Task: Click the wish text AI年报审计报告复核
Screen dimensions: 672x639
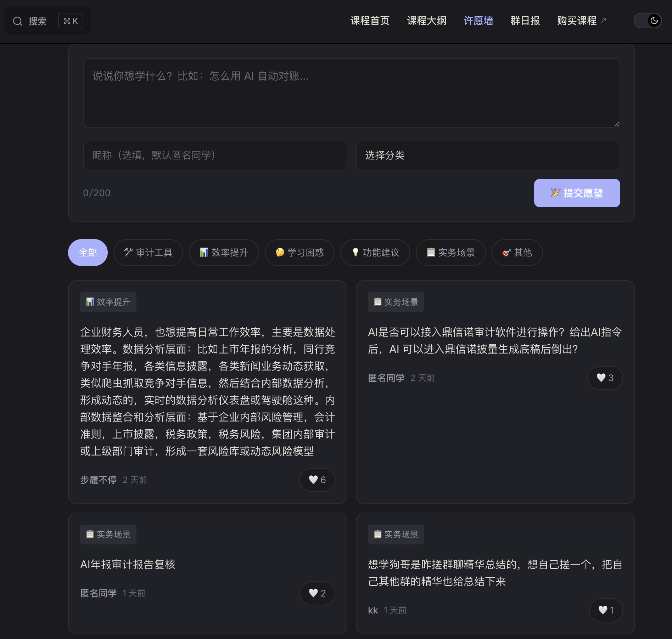Action: 128,564
